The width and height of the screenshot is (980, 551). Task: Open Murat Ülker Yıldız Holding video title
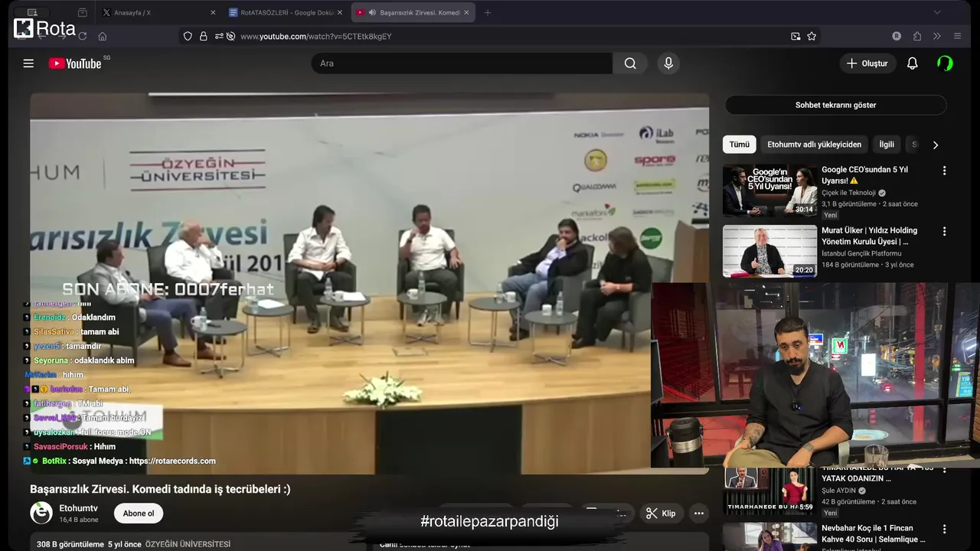point(869,236)
